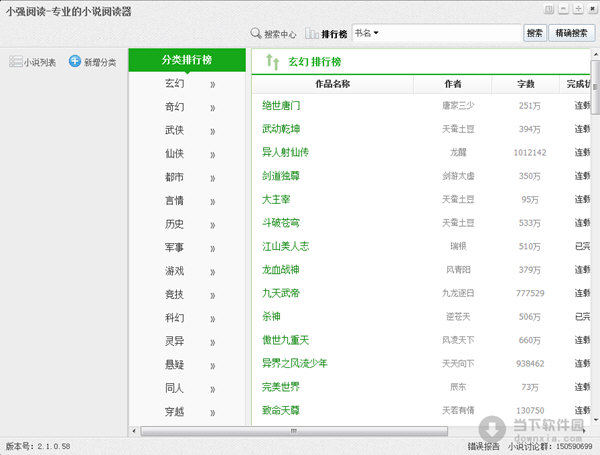Open the novel 致命天尊
Screen dimensions: 600x455
(x=281, y=411)
